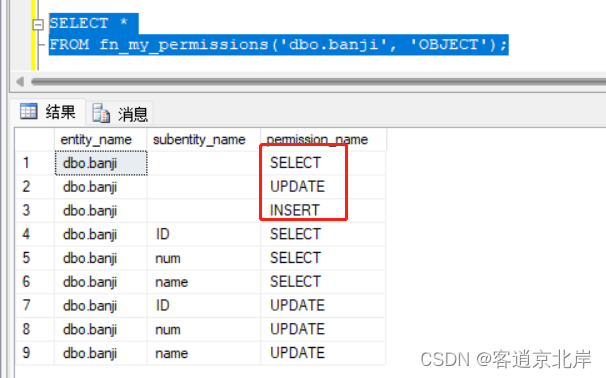
Task: Click the horizontal scrollbar left arrow
Action: (20, 82)
